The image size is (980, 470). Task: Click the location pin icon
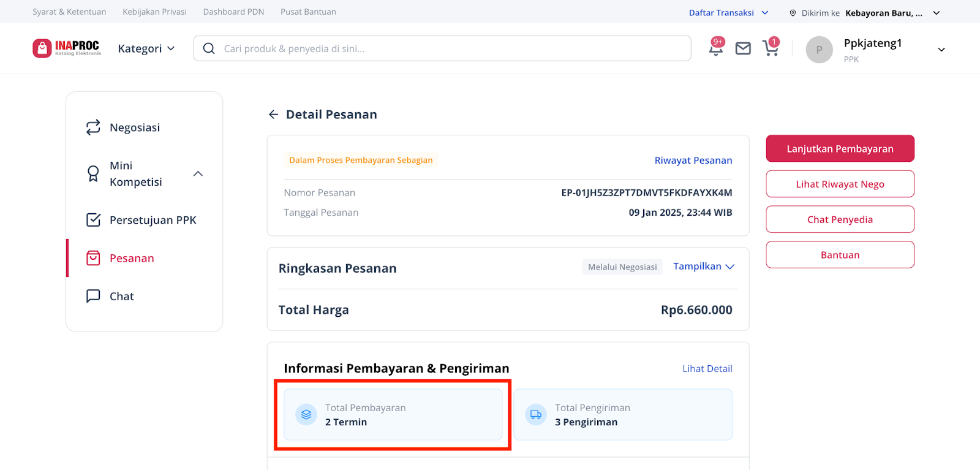793,13
